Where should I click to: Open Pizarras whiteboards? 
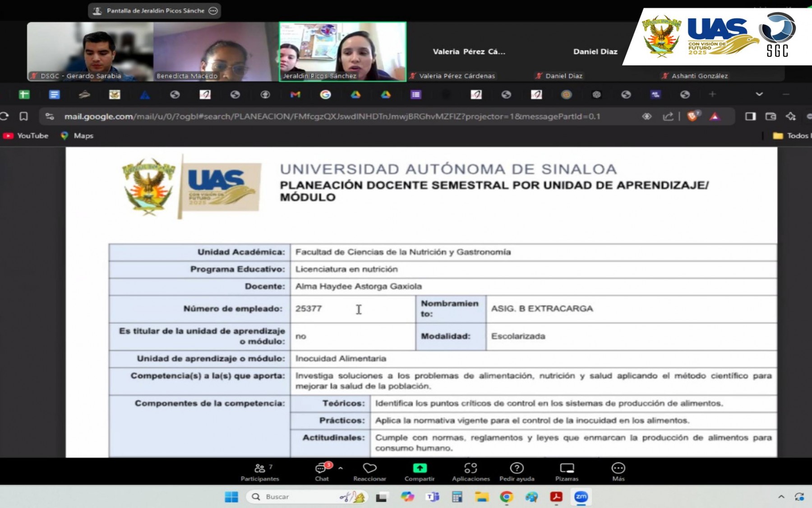pyautogui.click(x=567, y=472)
